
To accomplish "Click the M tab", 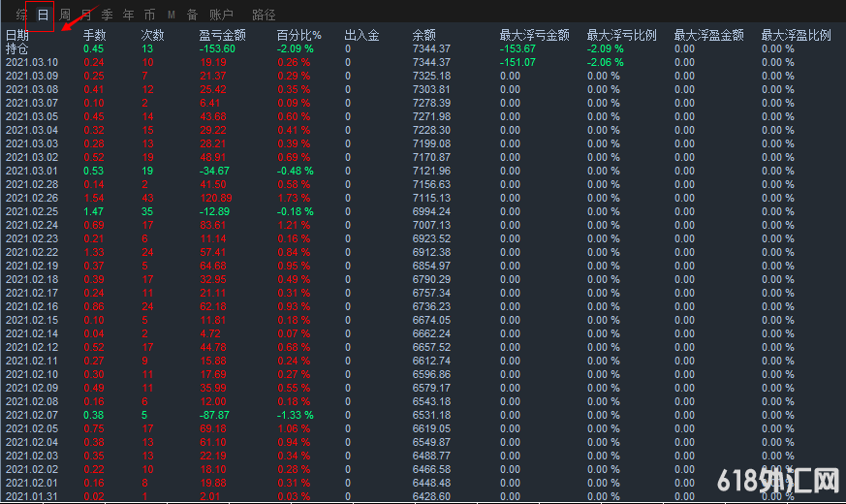I will coord(172,15).
